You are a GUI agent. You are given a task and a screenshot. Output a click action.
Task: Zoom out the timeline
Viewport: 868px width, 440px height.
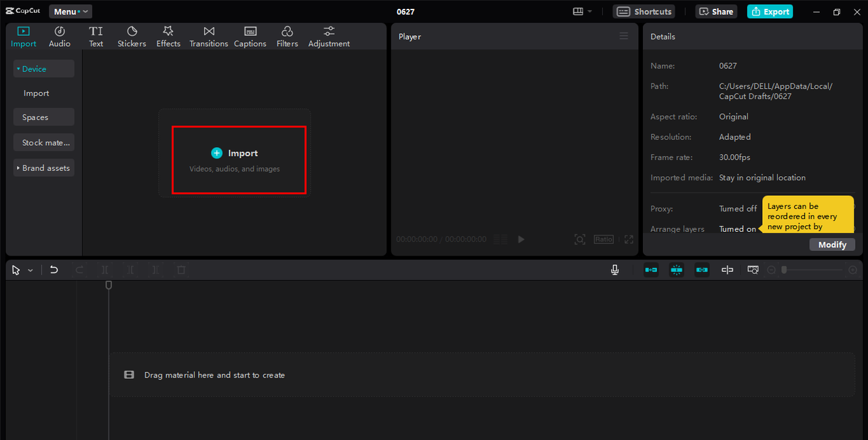pyautogui.click(x=771, y=270)
